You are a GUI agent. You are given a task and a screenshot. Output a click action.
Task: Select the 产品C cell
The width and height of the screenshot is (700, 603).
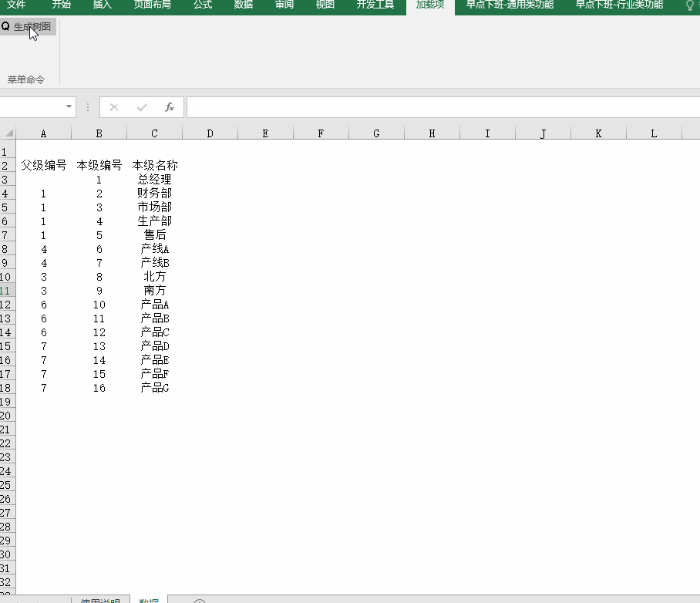(154, 332)
